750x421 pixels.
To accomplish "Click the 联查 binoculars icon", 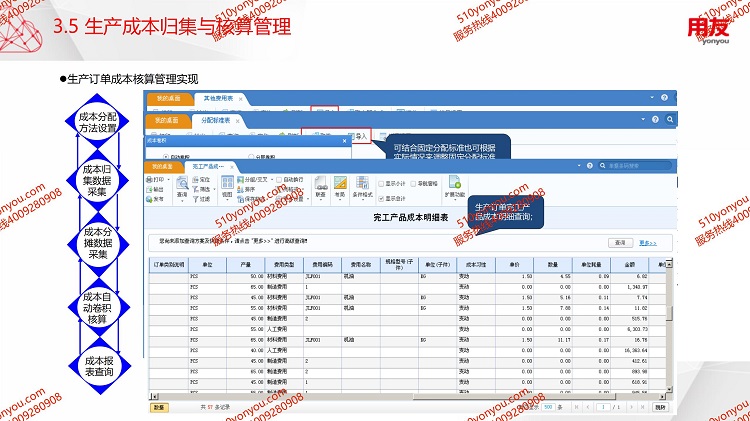I will coord(320,186).
